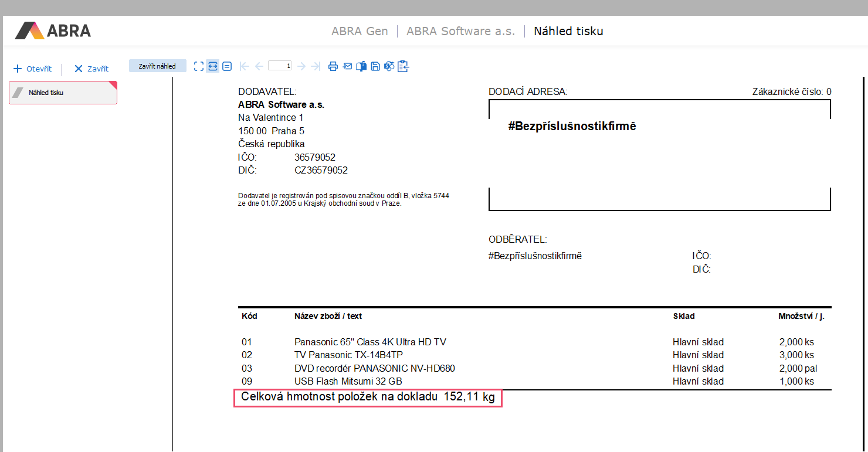Click the DVD recordér PANASONIC NV-HD680 item
Image resolution: width=868 pixels, height=452 pixels.
point(375,368)
